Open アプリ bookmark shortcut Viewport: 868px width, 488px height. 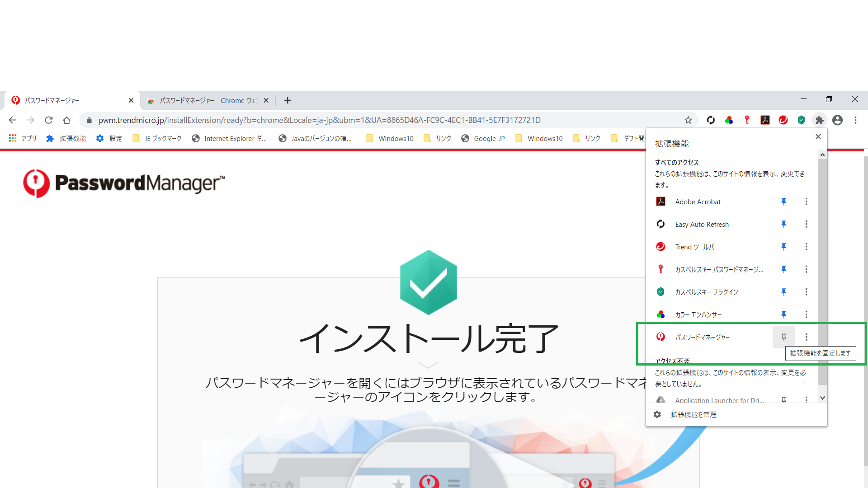[23, 138]
